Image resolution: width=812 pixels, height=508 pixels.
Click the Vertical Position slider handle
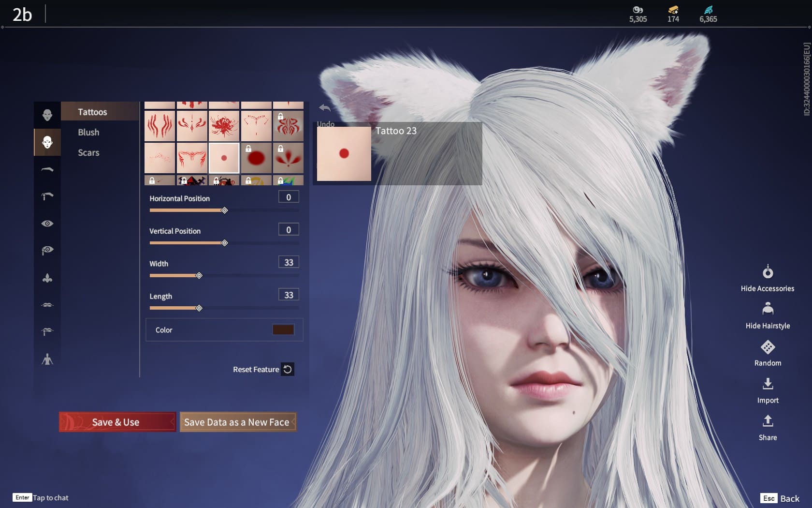coord(224,243)
